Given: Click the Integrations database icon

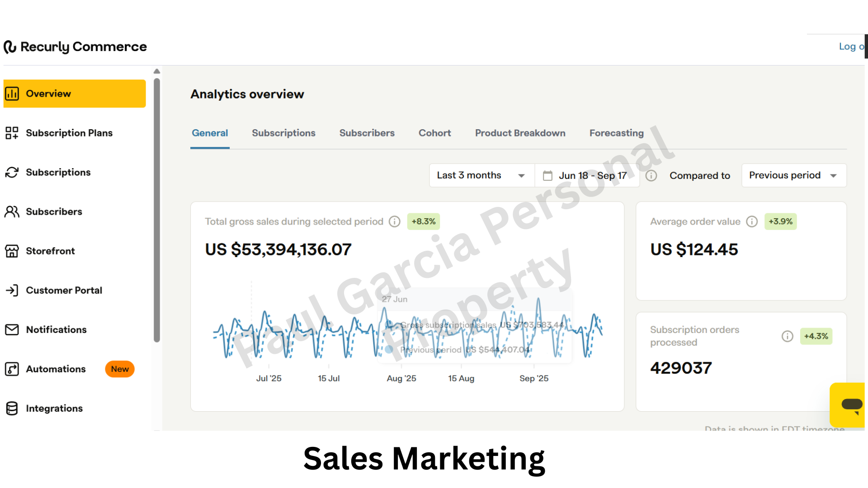Looking at the screenshot, I should tap(12, 408).
